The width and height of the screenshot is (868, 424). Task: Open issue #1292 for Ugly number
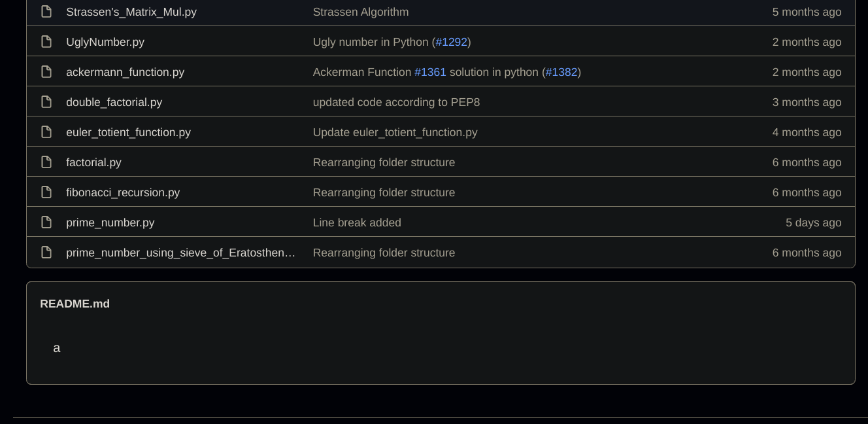452,42
